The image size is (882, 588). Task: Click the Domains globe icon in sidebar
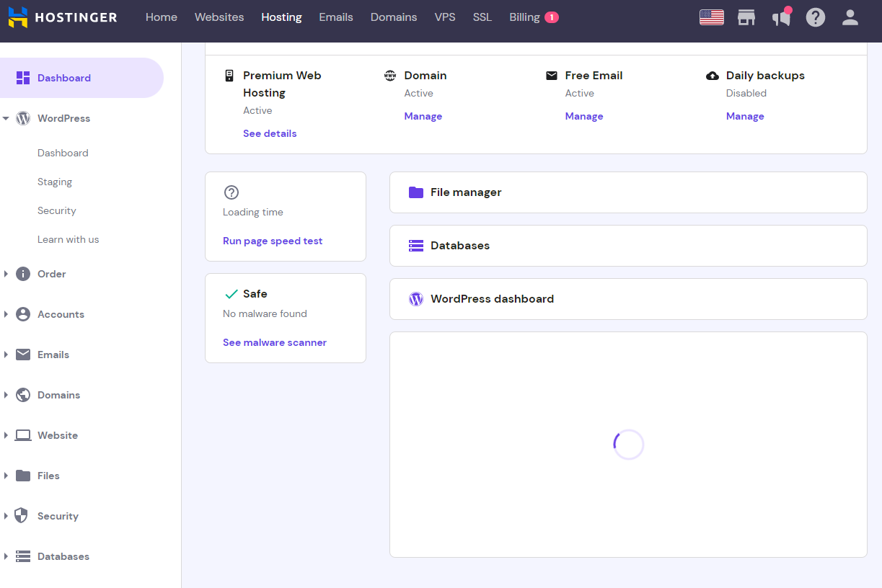coord(23,395)
